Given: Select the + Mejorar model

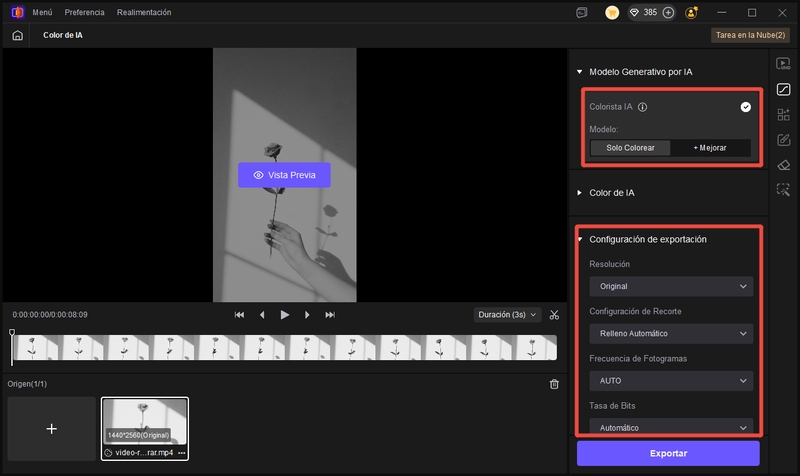Looking at the screenshot, I should pyautogui.click(x=710, y=148).
